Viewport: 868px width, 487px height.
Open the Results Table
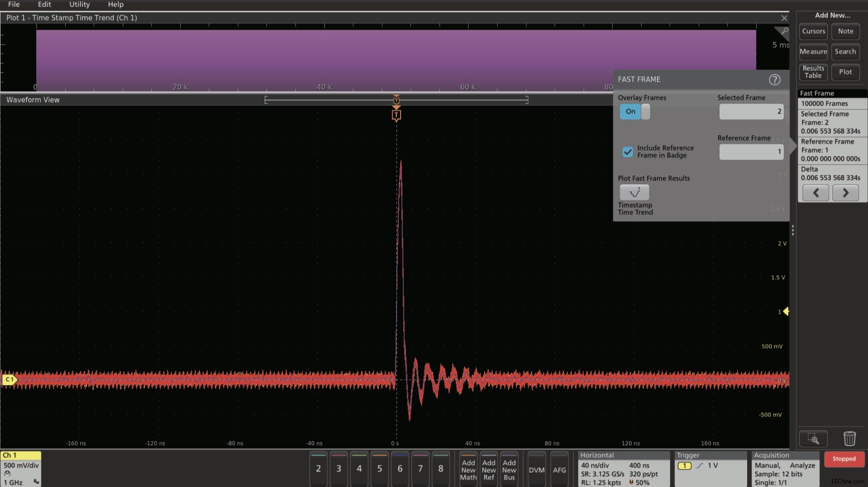point(813,72)
